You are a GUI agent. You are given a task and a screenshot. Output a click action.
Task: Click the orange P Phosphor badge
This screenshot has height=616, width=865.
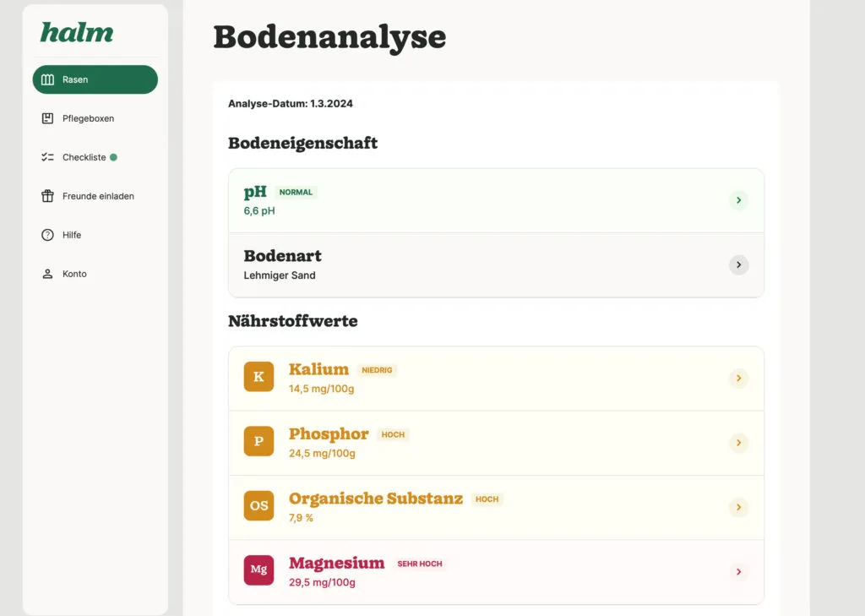pyautogui.click(x=258, y=441)
